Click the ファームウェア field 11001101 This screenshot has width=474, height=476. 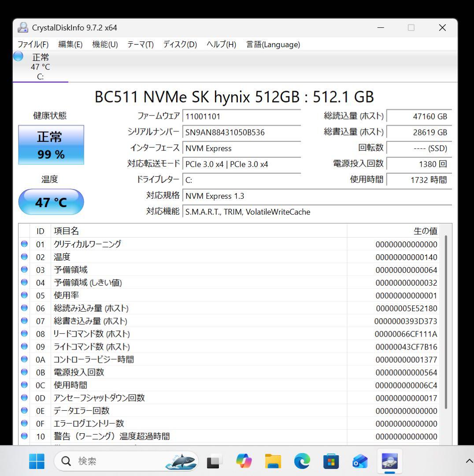click(241, 116)
